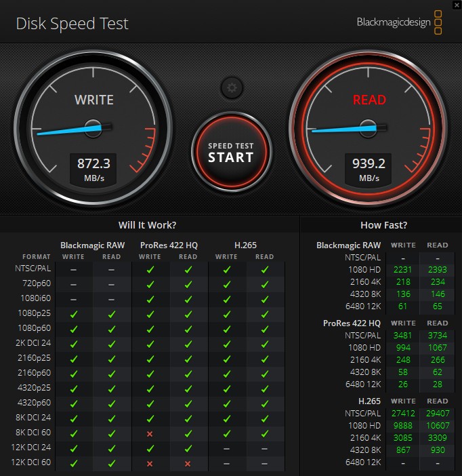Viewport: 462px width, 476px height.
Task: Click the 146 Blackmagic RAW 4320 8K read value
Action: pos(438,294)
